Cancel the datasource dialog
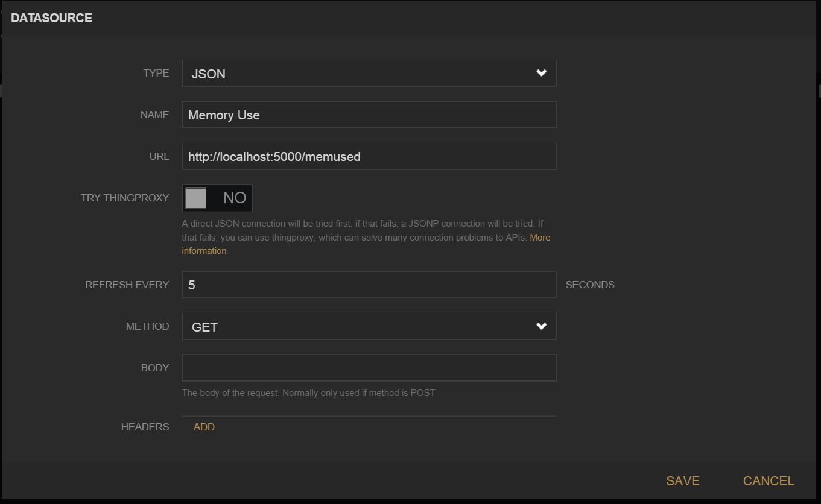The width and height of the screenshot is (821, 504). (768, 480)
